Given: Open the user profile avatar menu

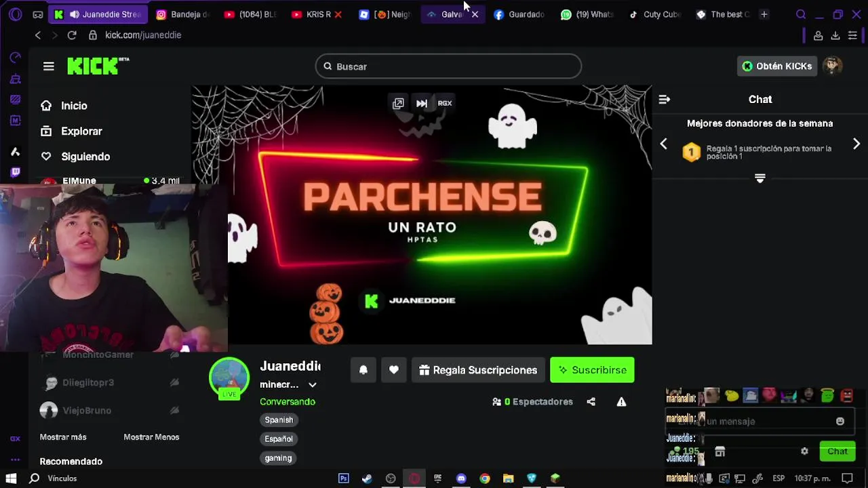Looking at the screenshot, I should (x=833, y=66).
